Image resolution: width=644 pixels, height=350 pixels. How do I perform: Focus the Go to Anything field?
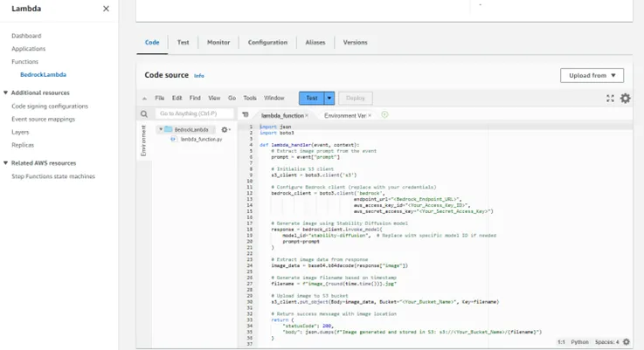tap(194, 113)
